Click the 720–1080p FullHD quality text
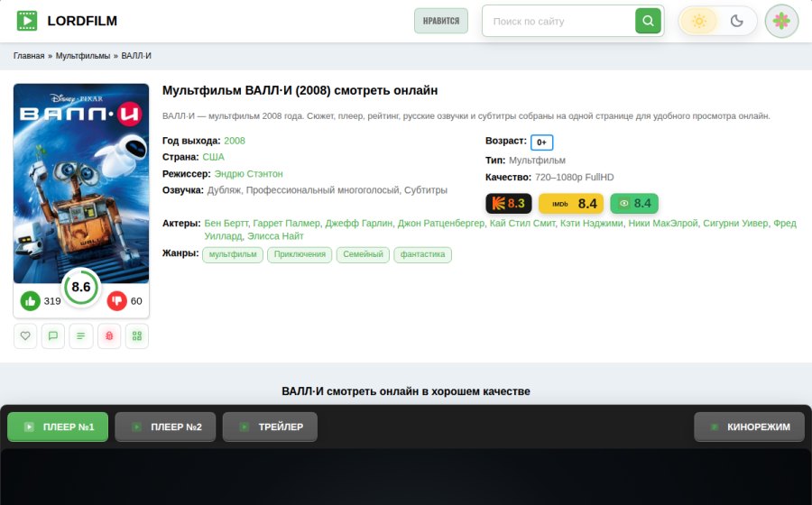 (575, 177)
